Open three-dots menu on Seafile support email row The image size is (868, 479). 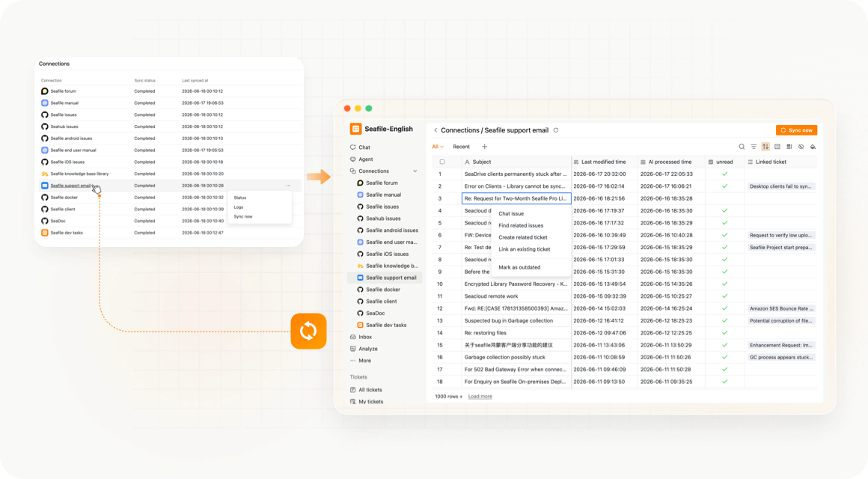click(x=288, y=186)
